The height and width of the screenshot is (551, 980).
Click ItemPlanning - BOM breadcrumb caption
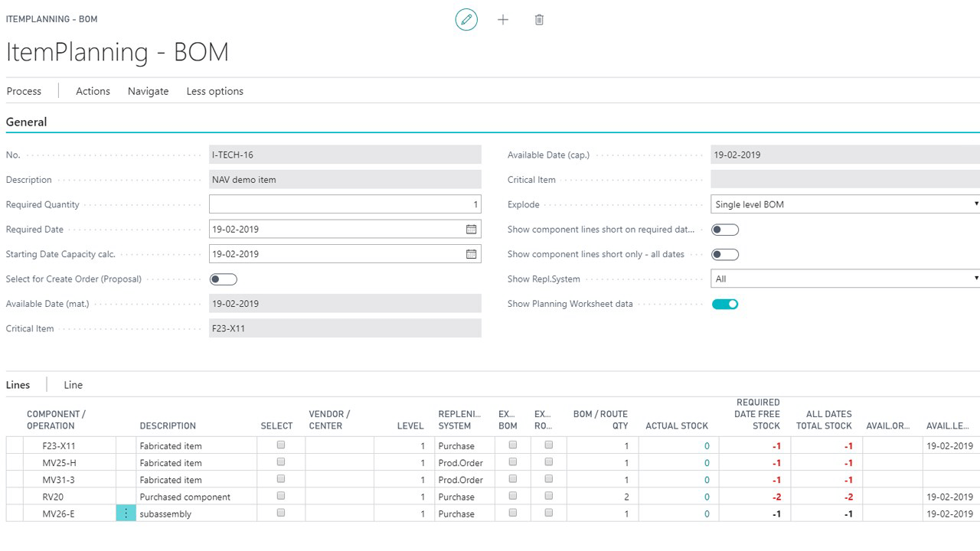51,19
